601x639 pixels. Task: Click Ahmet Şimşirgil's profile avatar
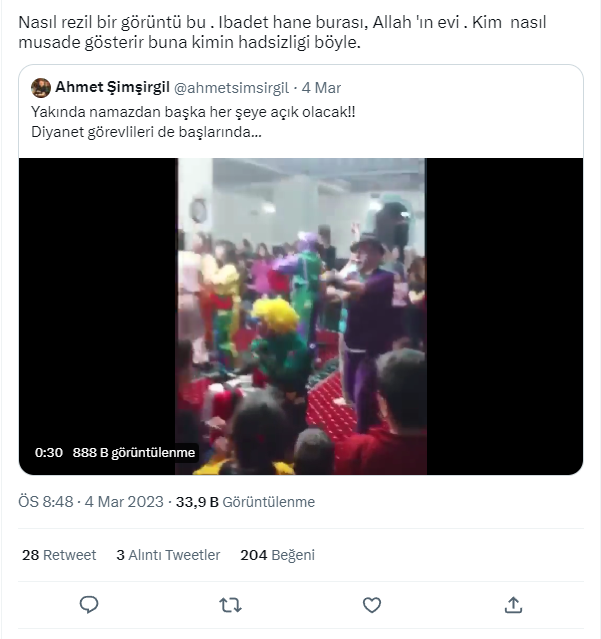point(41,88)
